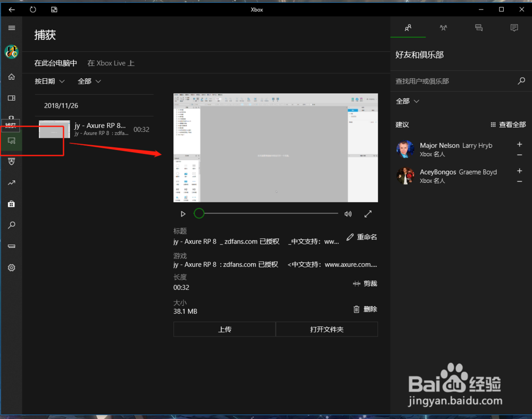
Task: Click the Major Nelson Larry Hryb name
Action: tap(456, 146)
